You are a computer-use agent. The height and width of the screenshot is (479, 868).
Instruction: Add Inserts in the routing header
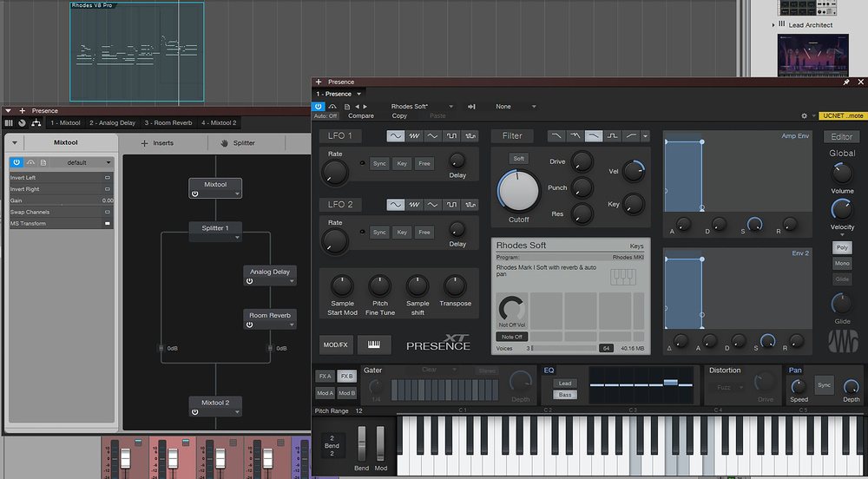tap(157, 142)
